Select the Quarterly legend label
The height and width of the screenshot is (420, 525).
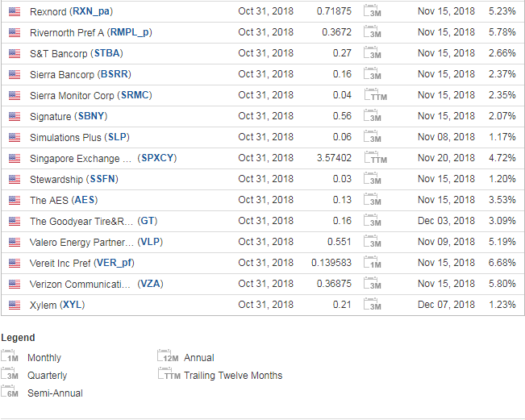[x=48, y=376]
